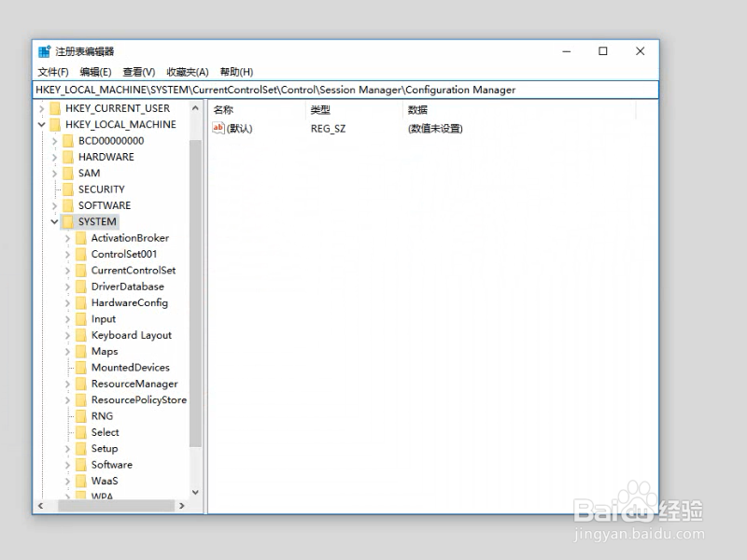
Task: Open the 查看(V) menu
Action: click(x=138, y=71)
